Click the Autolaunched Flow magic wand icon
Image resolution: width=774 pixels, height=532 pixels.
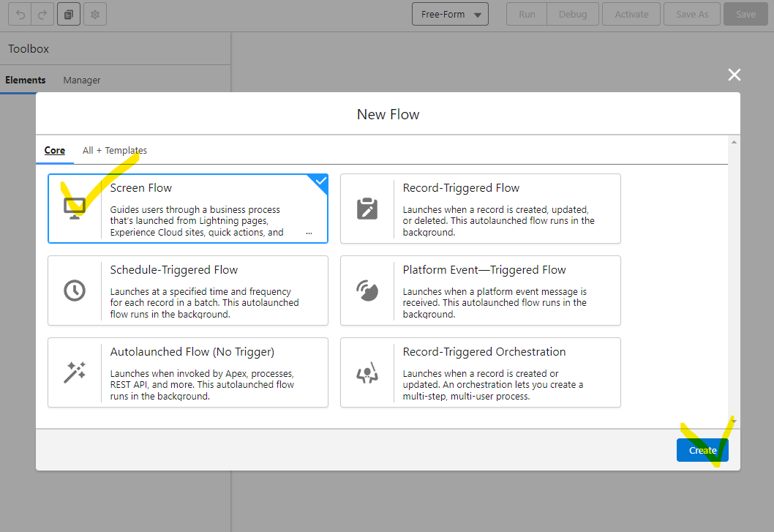[75, 372]
